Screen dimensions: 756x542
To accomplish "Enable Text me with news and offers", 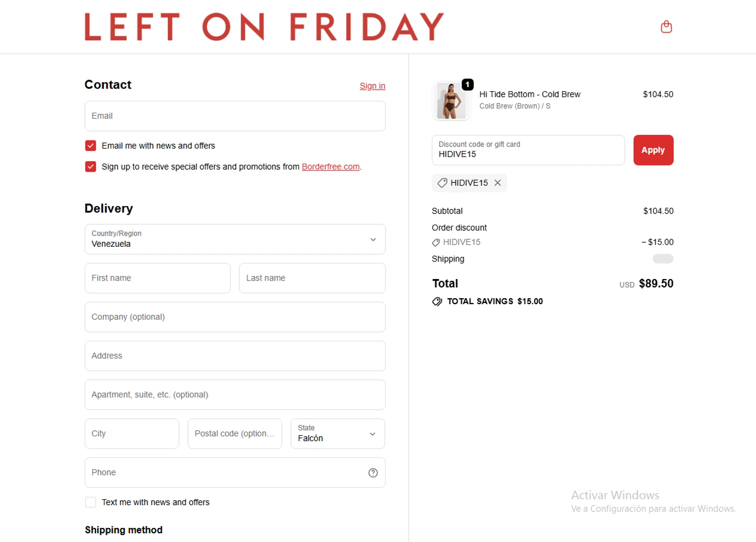I will (91, 502).
